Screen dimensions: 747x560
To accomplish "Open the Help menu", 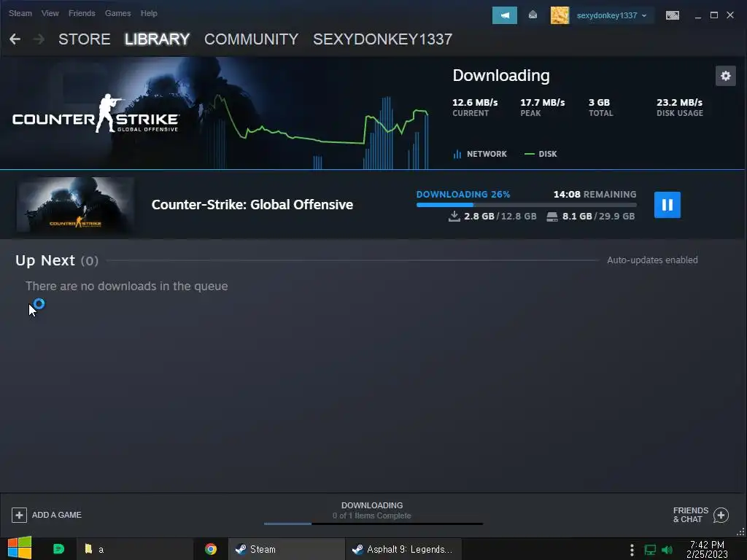I will click(149, 13).
